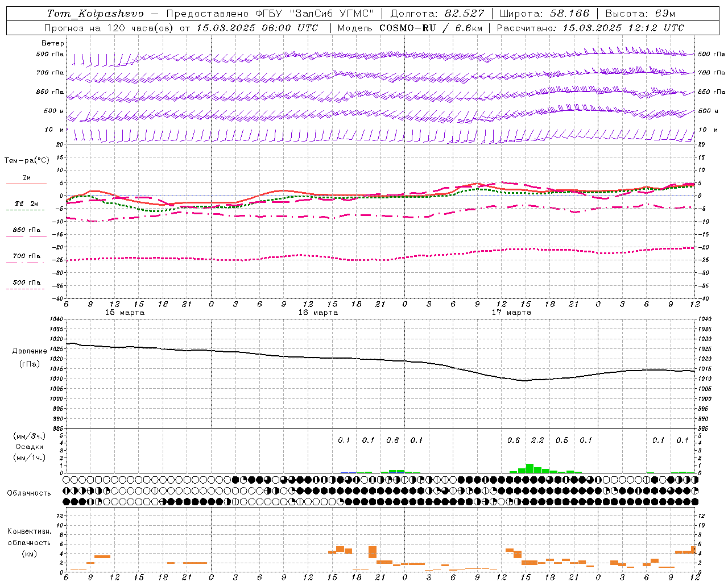This screenshot has width=728, height=582.
Task: Click the red line sample under '2м' legend
Action: point(26,184)
